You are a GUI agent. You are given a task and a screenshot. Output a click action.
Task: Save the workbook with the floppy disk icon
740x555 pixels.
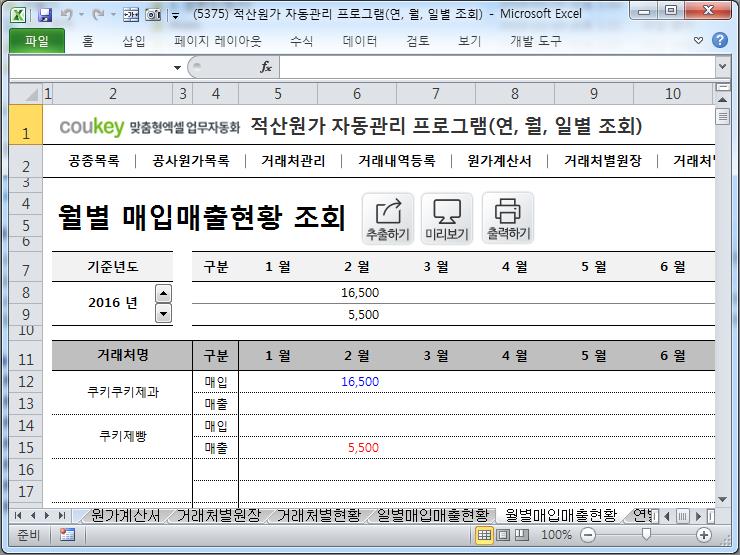pos(45,15)
